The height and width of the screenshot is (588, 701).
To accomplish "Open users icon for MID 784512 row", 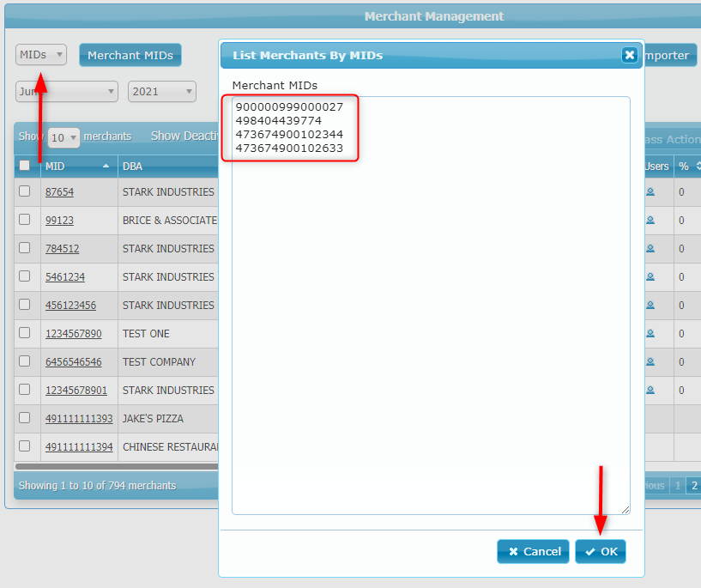I will coord(650,249).
